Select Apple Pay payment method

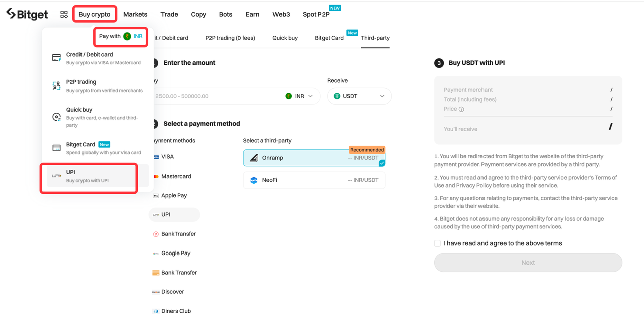tap(174, 196)
